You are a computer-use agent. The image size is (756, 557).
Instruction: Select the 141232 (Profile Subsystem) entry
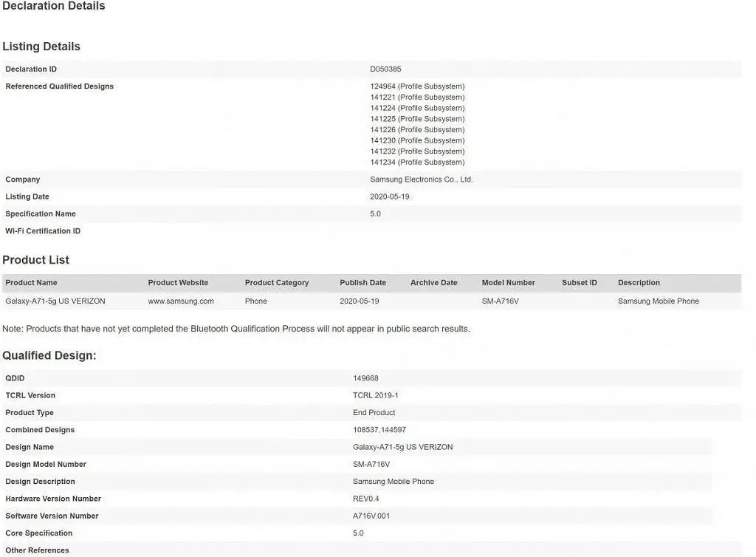[417, 151]
